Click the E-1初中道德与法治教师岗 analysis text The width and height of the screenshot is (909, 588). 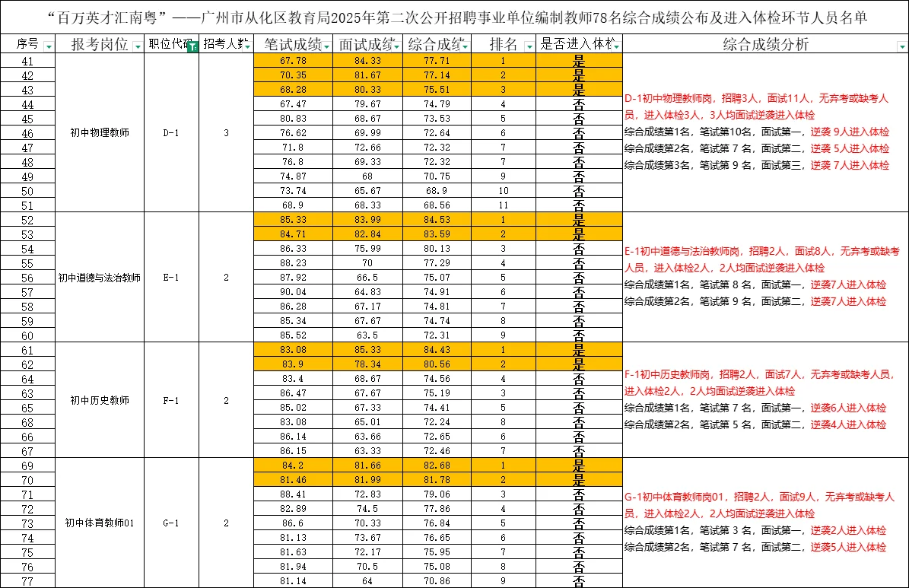tap(761, 259)
